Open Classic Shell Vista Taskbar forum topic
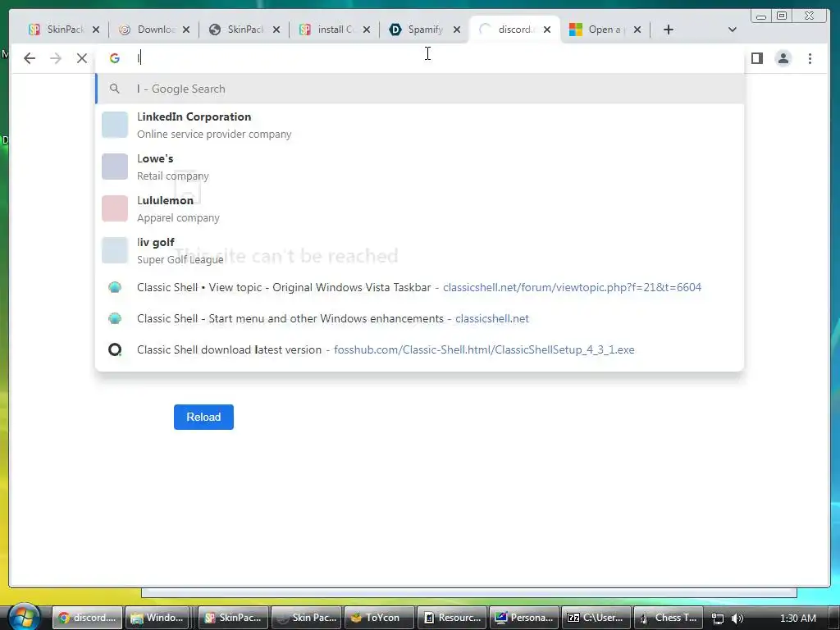Screen dimensions: 840x630 point(419,287)
